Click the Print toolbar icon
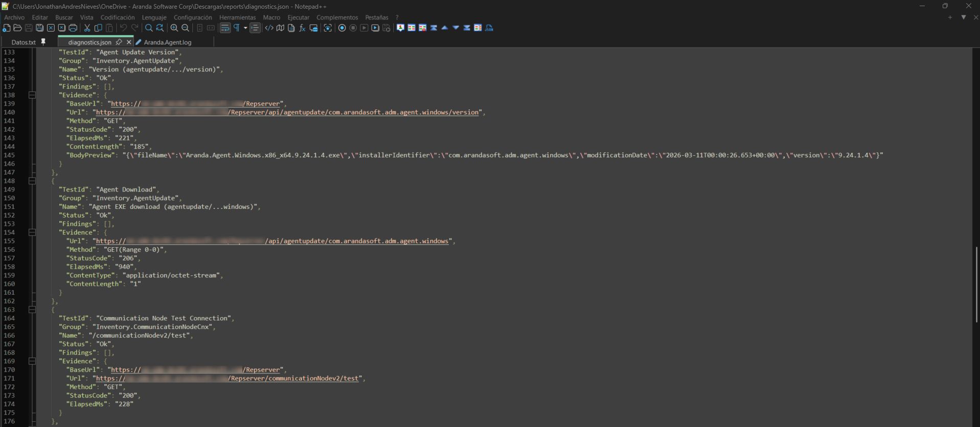Screen dimensions: 980x427 pyautogui.click(x=73, y=28)
